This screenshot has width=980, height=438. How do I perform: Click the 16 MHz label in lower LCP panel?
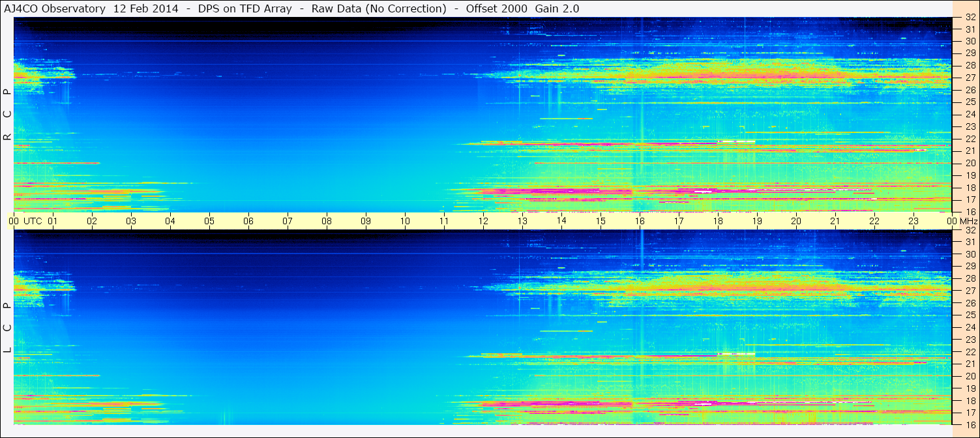pos(970,424)
